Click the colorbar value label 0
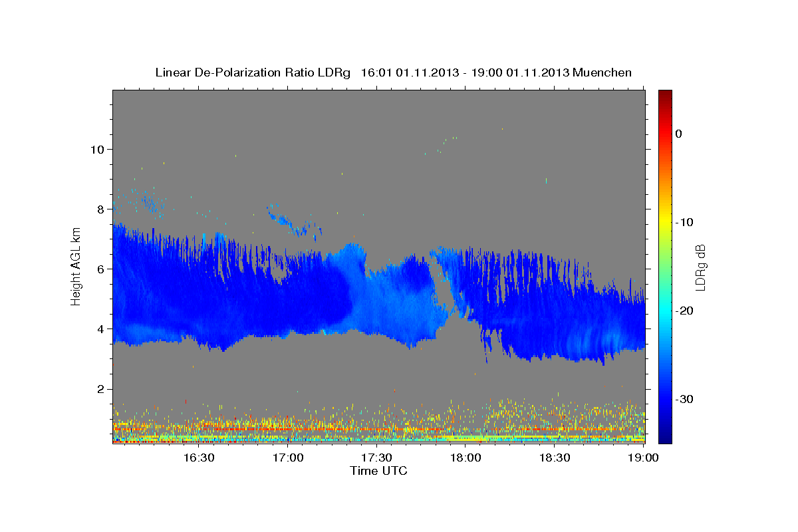The height and width of the screenshot is (532, 798). coord(678,134)
